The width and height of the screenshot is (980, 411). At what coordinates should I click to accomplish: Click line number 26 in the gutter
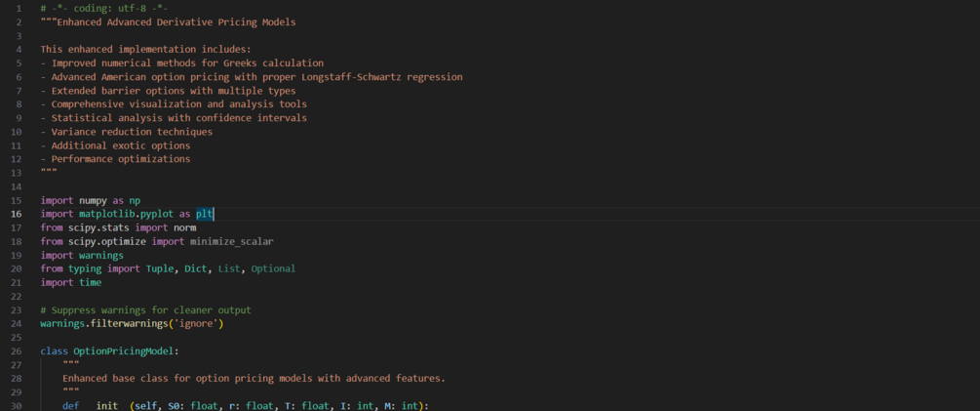pyautogui.click(x=17, y=350)
